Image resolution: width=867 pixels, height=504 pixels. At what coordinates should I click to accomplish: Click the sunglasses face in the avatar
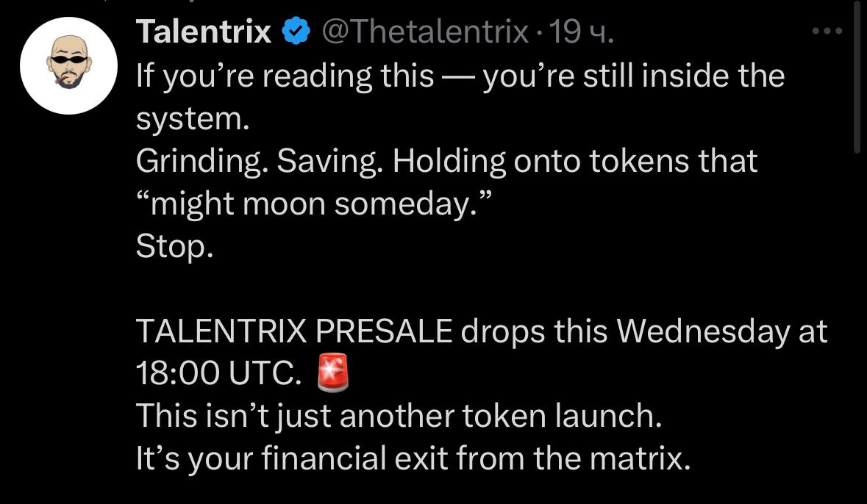(x=68, y=62)
